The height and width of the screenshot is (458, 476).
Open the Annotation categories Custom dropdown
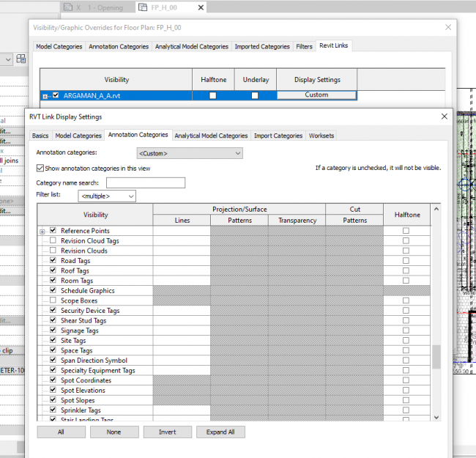click(189, 153)
